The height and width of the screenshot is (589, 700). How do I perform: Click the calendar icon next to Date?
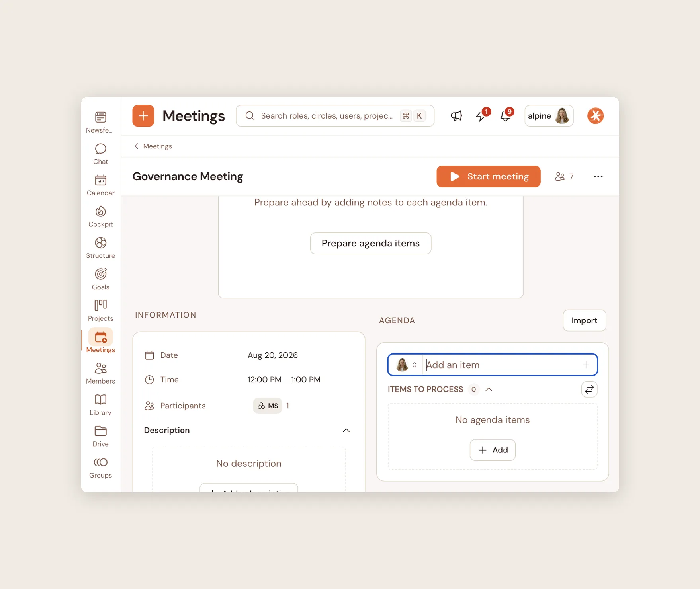point(149,355)
